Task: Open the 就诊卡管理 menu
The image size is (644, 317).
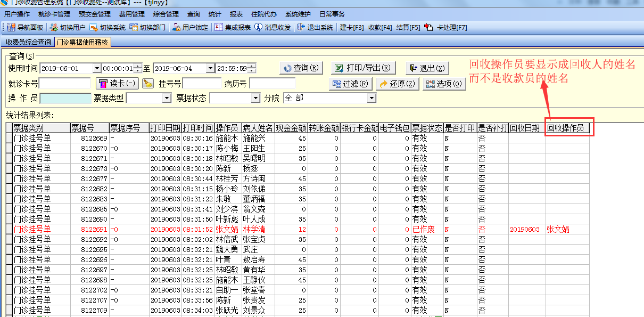Action: click(54, 14)
